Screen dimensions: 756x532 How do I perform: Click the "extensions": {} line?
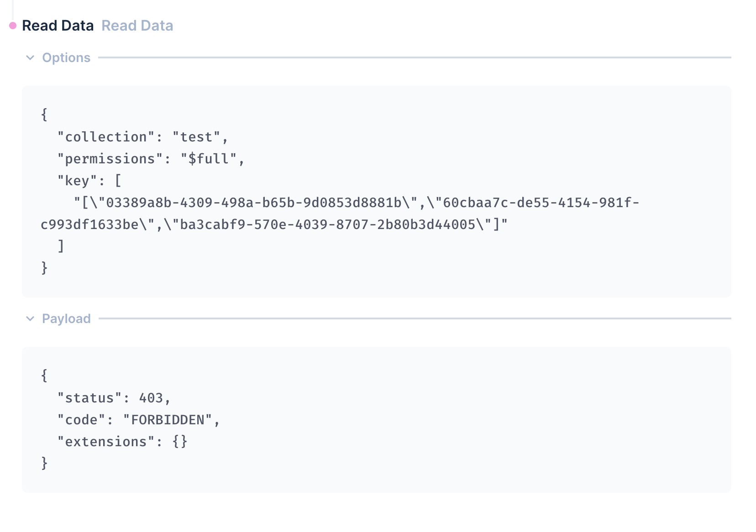[122, 442]
